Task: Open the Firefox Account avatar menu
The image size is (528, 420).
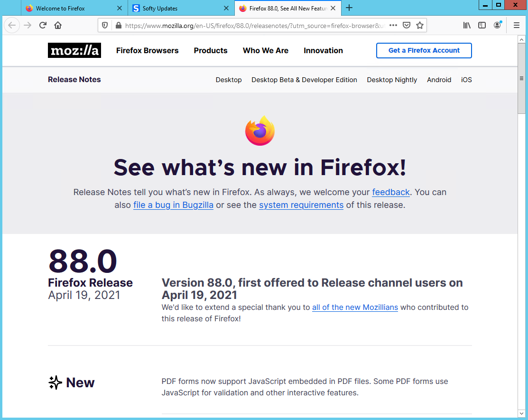Action: click(497, 25)
